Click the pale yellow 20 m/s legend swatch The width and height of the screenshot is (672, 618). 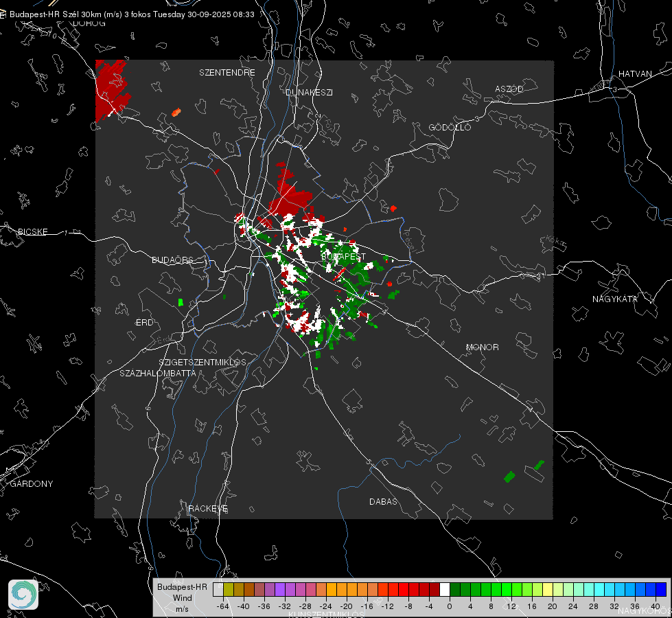tap(548, 589)
